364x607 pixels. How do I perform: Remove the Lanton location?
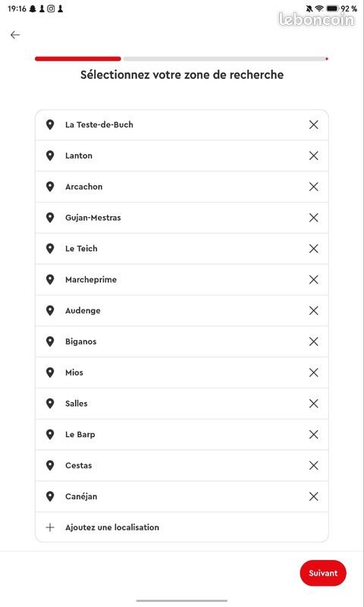click(313, 156)
